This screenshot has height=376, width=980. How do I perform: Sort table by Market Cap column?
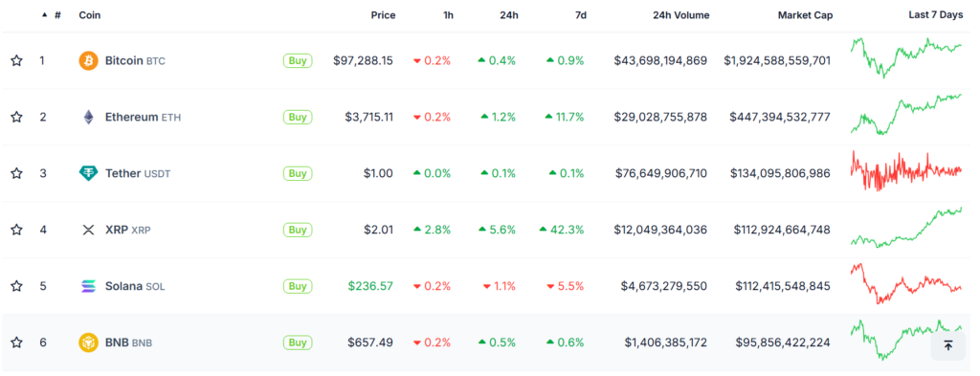pyautogui.click(x=805, y=15)
